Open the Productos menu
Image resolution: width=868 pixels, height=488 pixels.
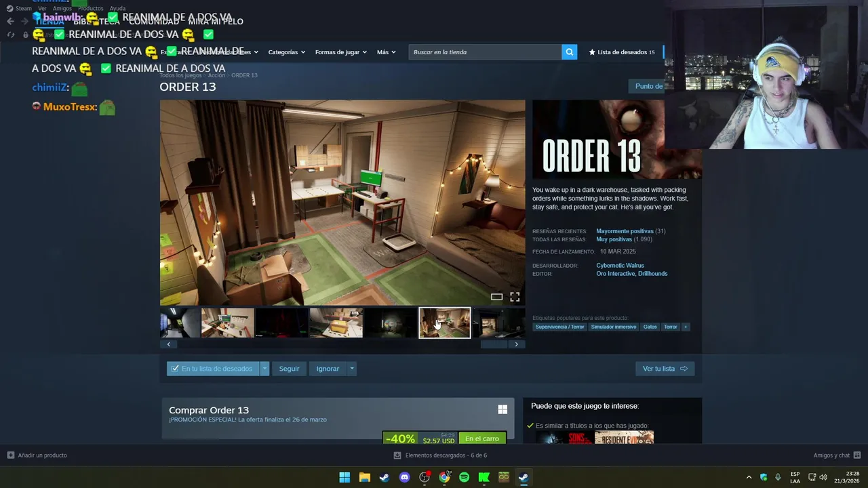coord(90,8)
